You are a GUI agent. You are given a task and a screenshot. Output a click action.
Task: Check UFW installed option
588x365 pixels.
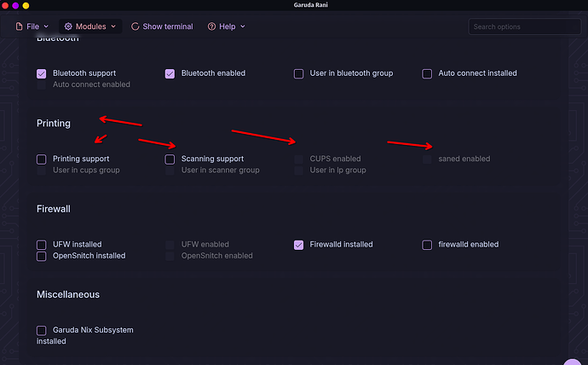tap(42, 245)
